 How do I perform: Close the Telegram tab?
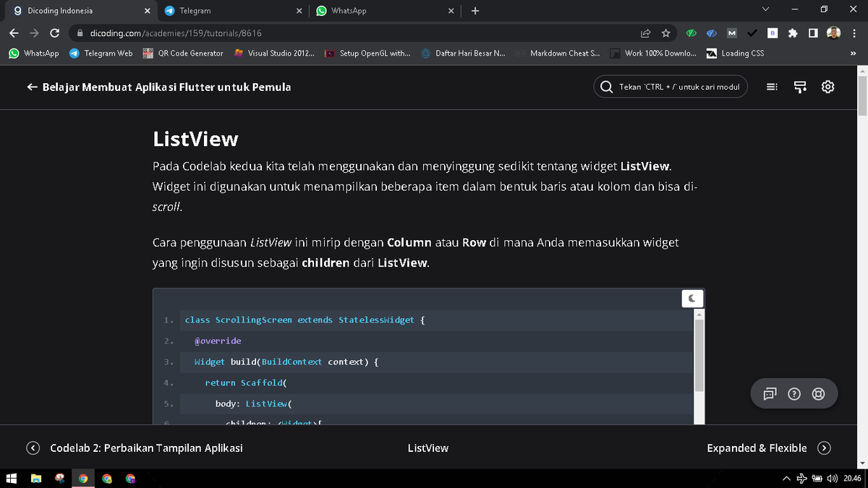299,11
